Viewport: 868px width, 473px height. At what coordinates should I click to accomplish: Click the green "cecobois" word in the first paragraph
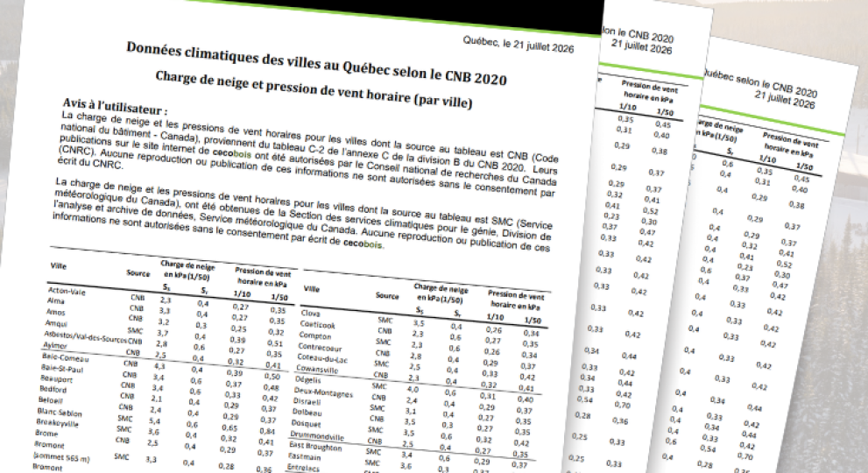[x=231, y=153]
